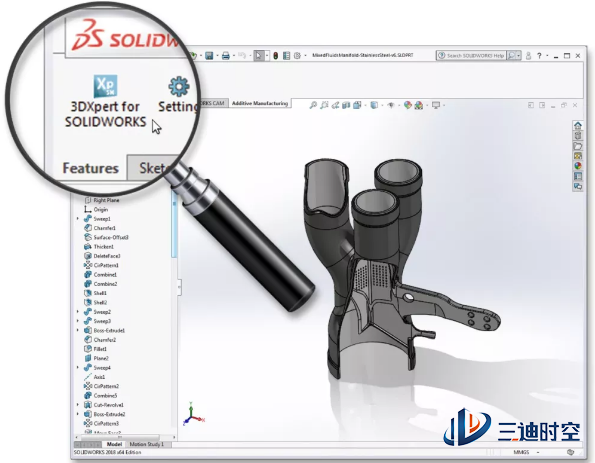Switch to the Features tab
The height and width of the screenshot is (463, 595).
tap(90, 168)
